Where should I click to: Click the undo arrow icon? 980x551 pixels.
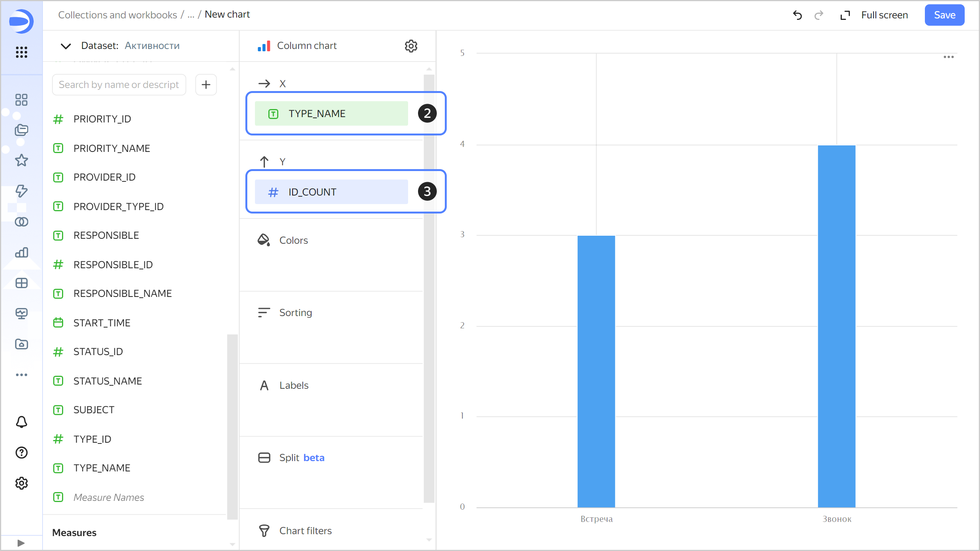point(797,15)
